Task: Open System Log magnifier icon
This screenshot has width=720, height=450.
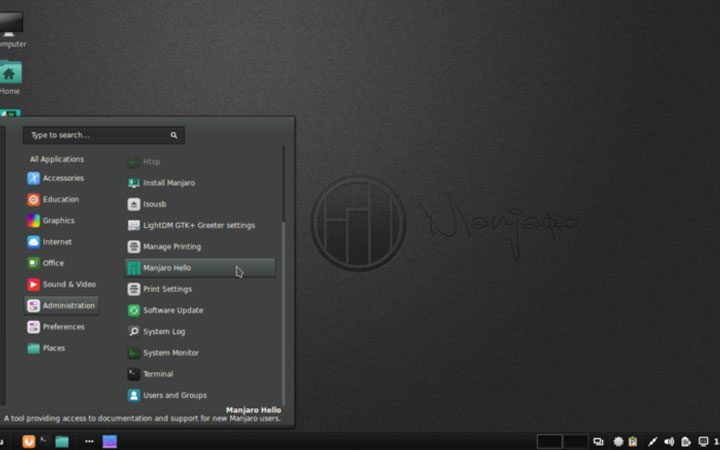Action: click(134, 332)
